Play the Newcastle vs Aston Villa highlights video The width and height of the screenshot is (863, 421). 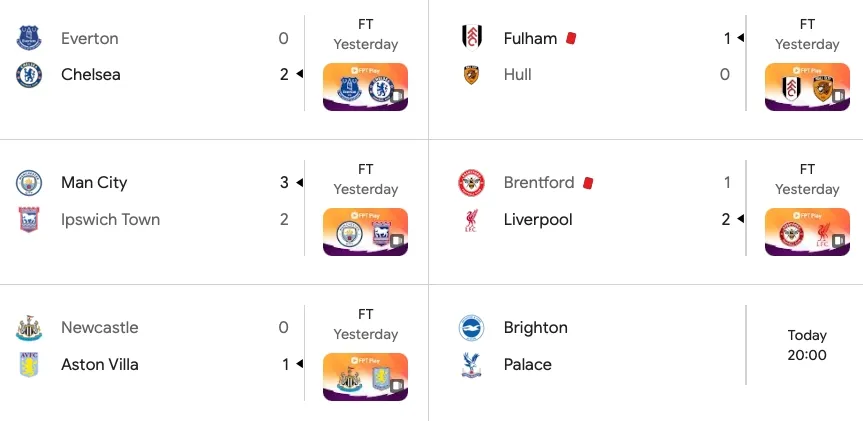365,376
